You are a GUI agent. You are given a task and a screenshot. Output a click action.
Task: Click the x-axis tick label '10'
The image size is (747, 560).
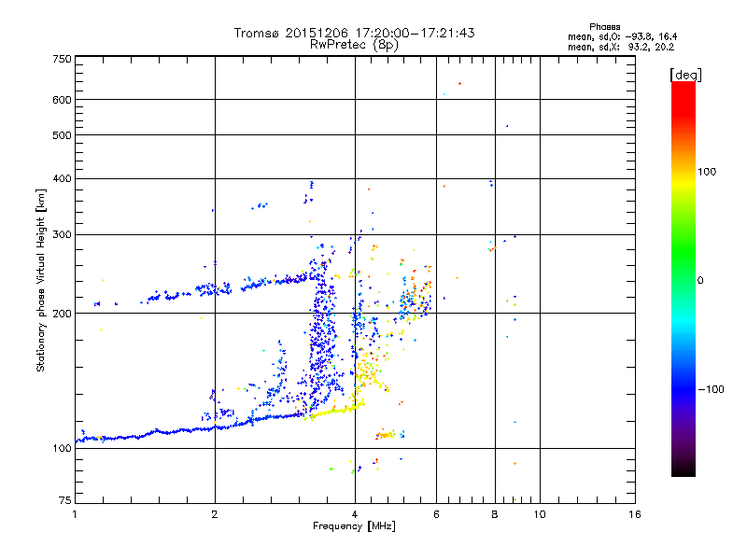pos(540,514)
